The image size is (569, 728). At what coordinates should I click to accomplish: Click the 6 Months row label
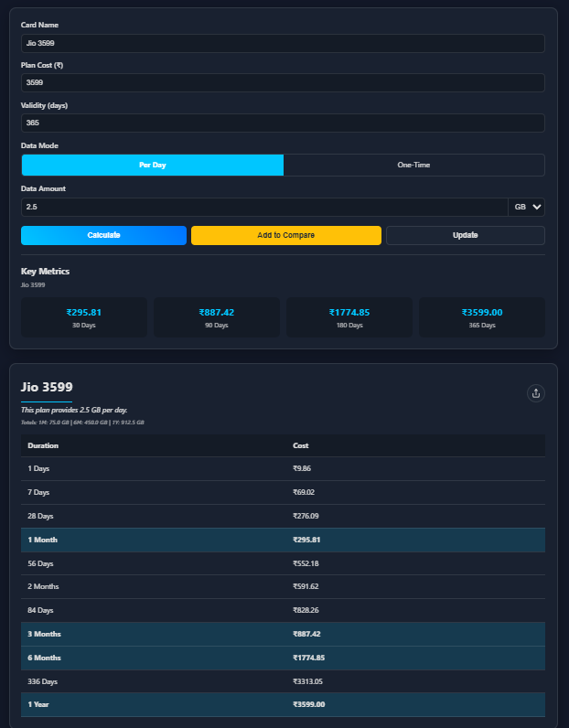pos(44,658)
